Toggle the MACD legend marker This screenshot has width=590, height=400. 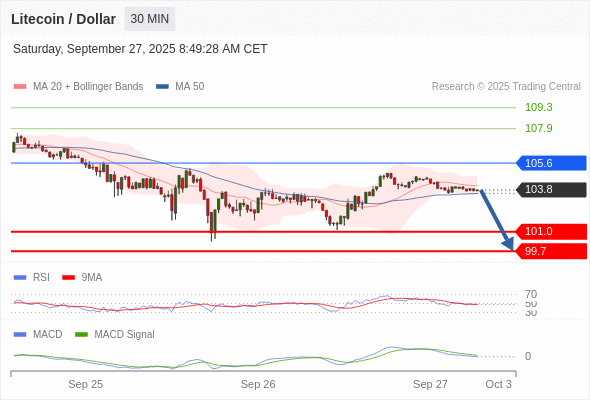(20, 334)
